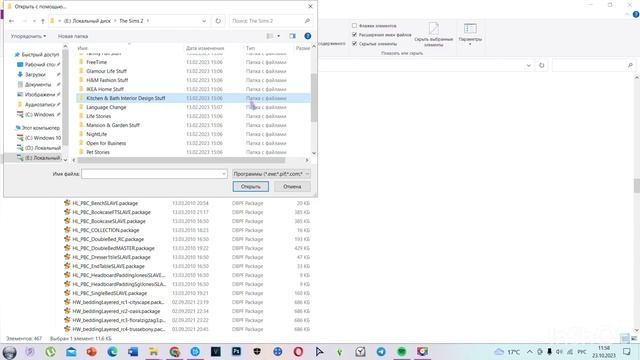Click New folder in dialog toolbar

(x=73, y=36)
